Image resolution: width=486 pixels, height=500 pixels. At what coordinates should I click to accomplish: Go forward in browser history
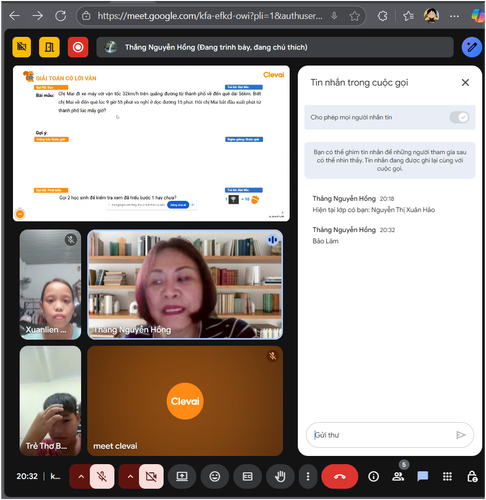click(38, 16)
